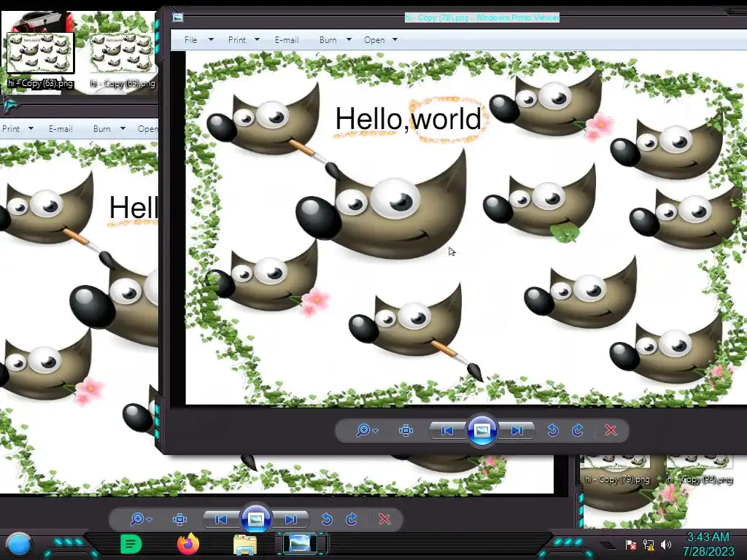This screenshot has width=747, height=560.
Task: Launch Firefox from the taskbar
Action: pos(188,544)
